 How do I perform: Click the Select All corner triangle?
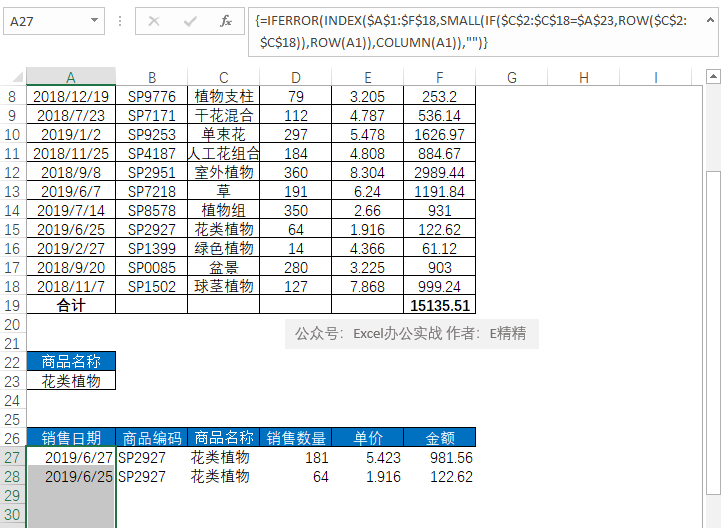tap(13, 78)
